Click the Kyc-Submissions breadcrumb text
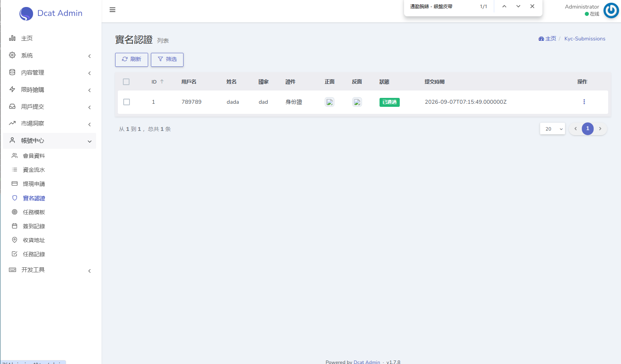The height and width of the screenshot is (364, 621). (585, 38)
